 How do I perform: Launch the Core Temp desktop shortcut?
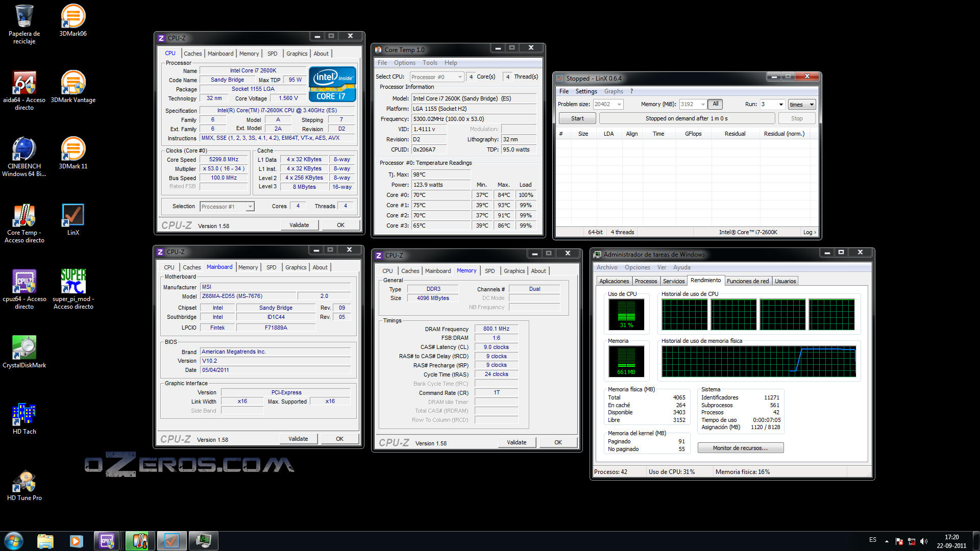(24, 223)
